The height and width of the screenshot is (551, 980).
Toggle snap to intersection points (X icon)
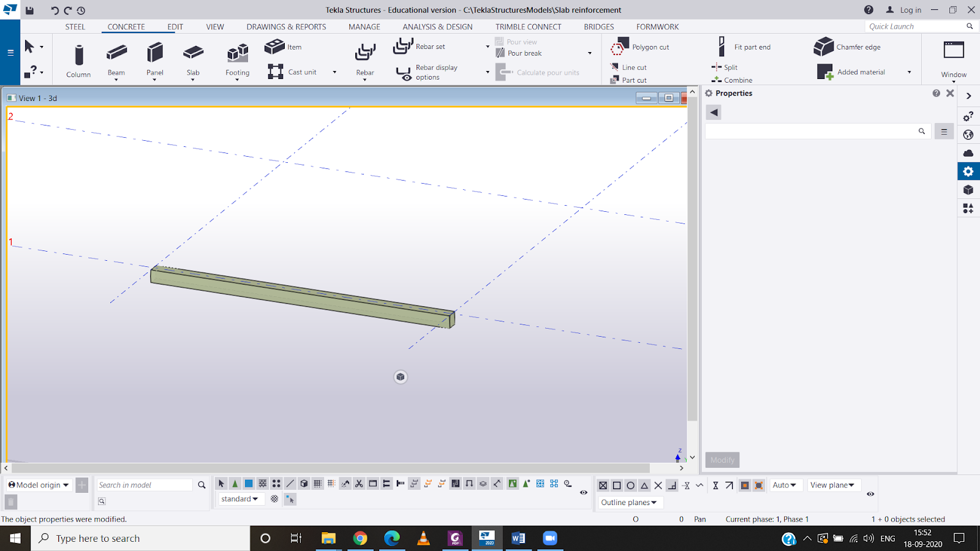tap(658, 485)
